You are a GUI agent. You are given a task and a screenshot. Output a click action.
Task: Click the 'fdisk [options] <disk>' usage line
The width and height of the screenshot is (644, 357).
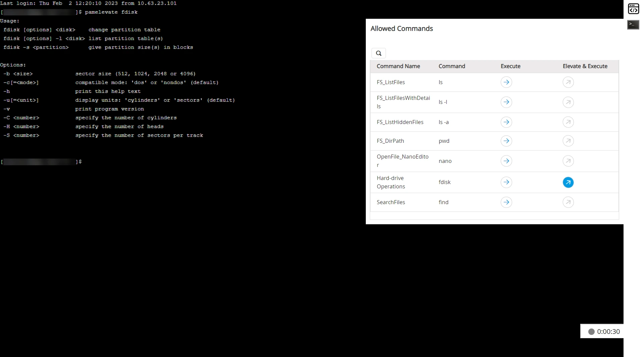click(x=82, y=30)
